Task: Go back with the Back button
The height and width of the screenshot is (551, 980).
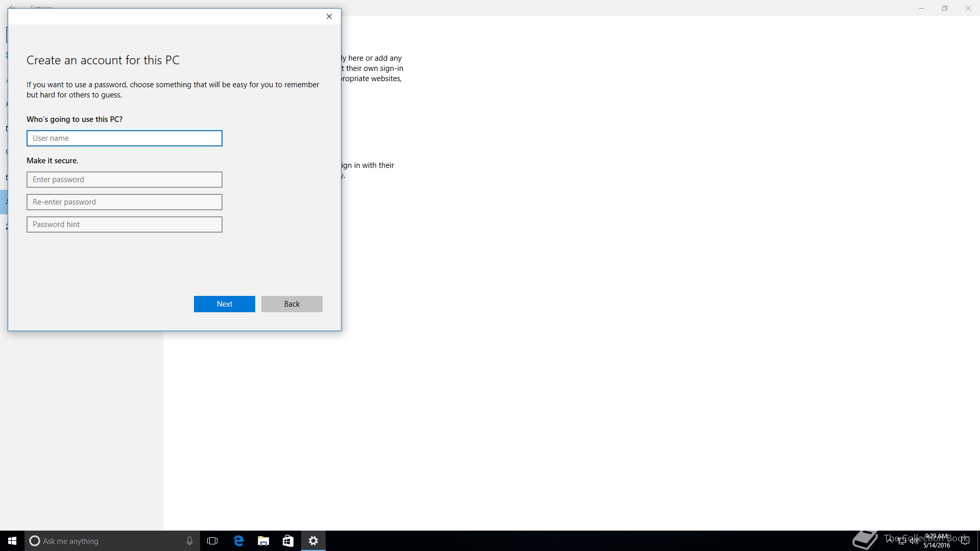Action: point(292,304)
